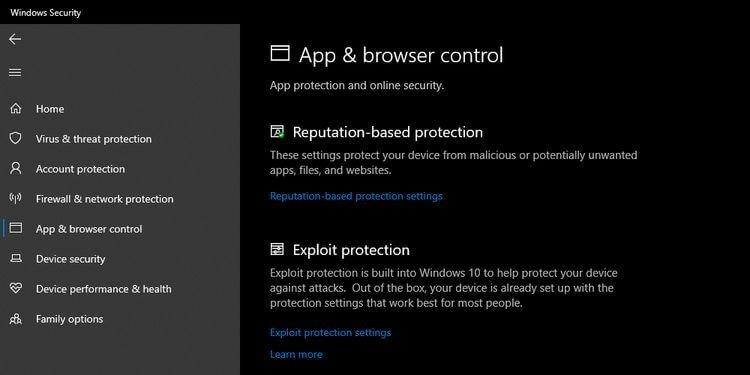The image size is (750, 375).
Task: Click the Home house icon
Action: tap(16, 109)
